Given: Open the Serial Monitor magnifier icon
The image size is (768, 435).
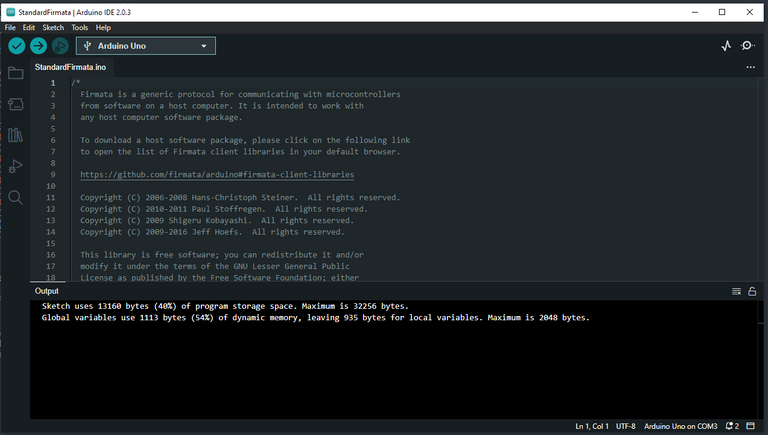Looking at the screenshot, I should [x=747, y=46].
